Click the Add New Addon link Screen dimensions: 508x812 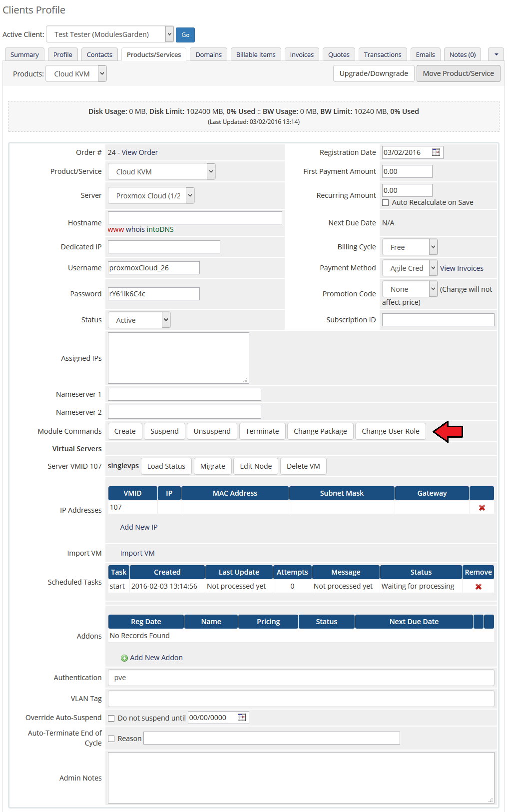click(x=156, y=658)
